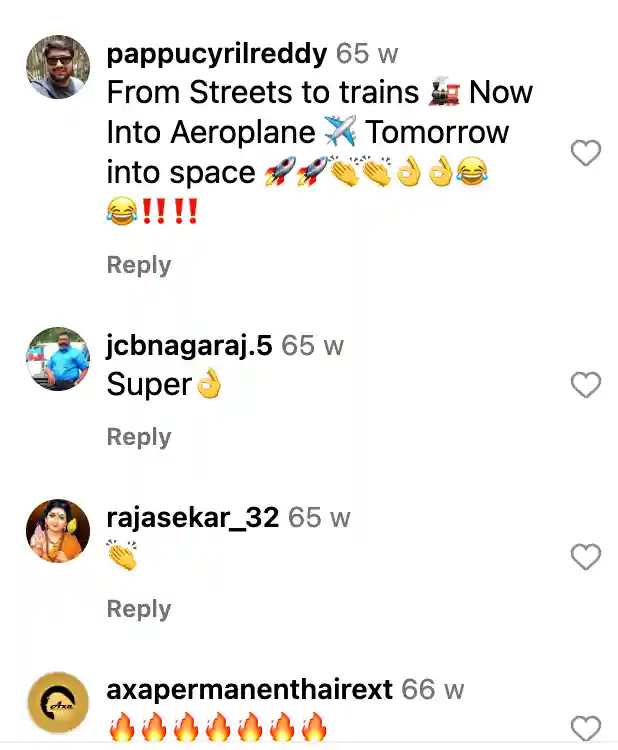View rajasekar_32's avatar image
The image size is (618, 750).
click(58, 531)
